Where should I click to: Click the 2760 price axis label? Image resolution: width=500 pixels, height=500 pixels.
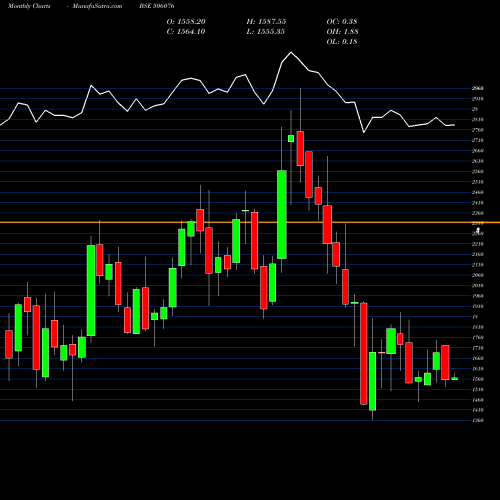[x=478, y=130]
